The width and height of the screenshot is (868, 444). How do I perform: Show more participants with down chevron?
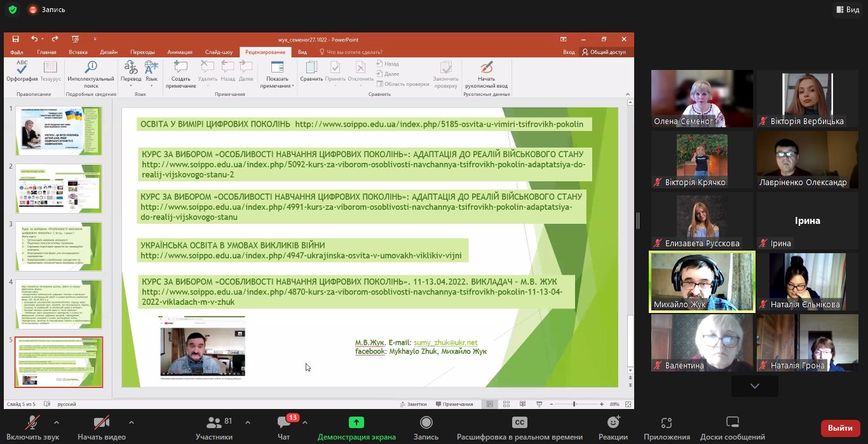[754, 385]
